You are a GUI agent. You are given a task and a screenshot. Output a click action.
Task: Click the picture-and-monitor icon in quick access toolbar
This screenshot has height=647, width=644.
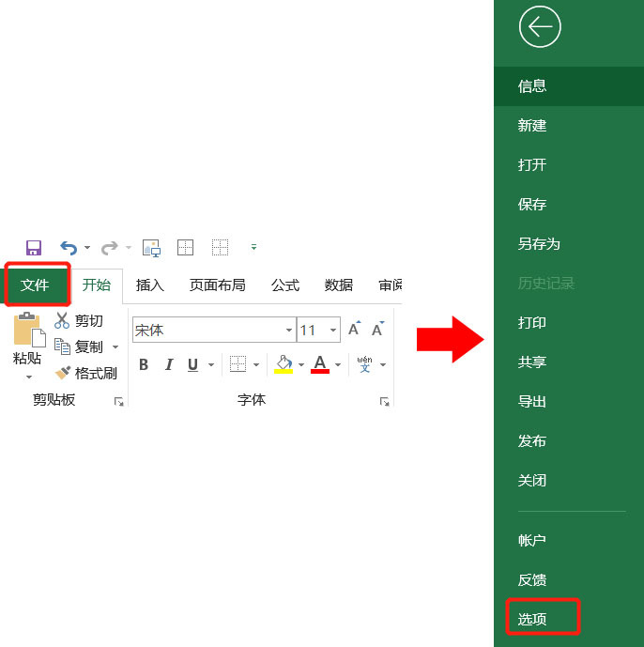click(x=151, y=248)
